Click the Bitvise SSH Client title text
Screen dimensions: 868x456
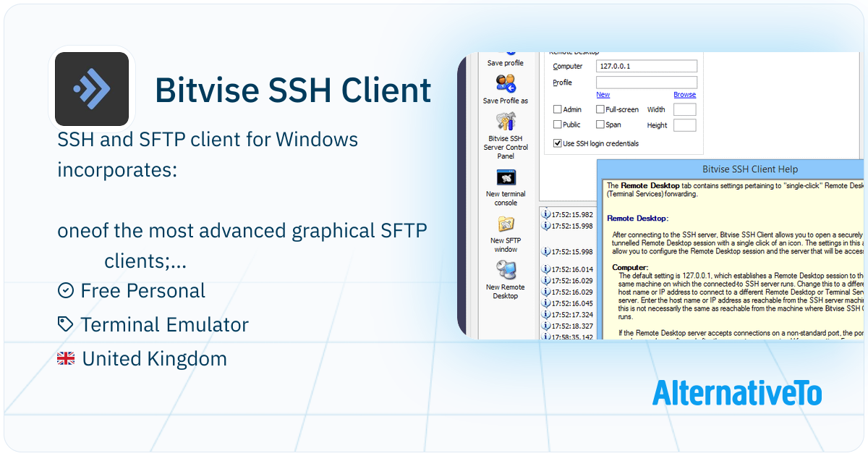pyautogui.click(x=293, y=90)
